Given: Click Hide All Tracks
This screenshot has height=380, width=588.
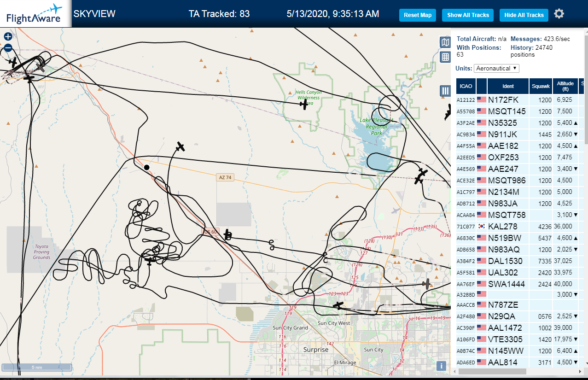Looking at the screenshot, I should [x=524, y=15].
